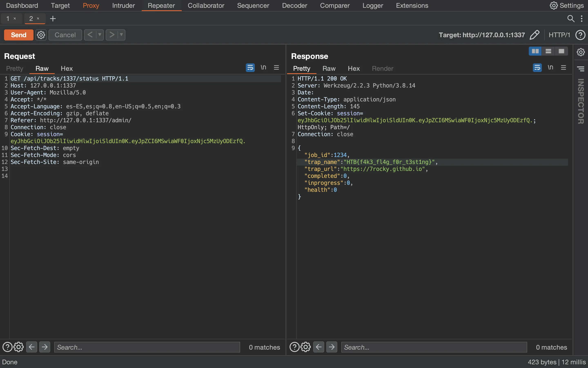588x368 pixels.
Task: Select Repeater tab 1
Action: coord(8,18)
